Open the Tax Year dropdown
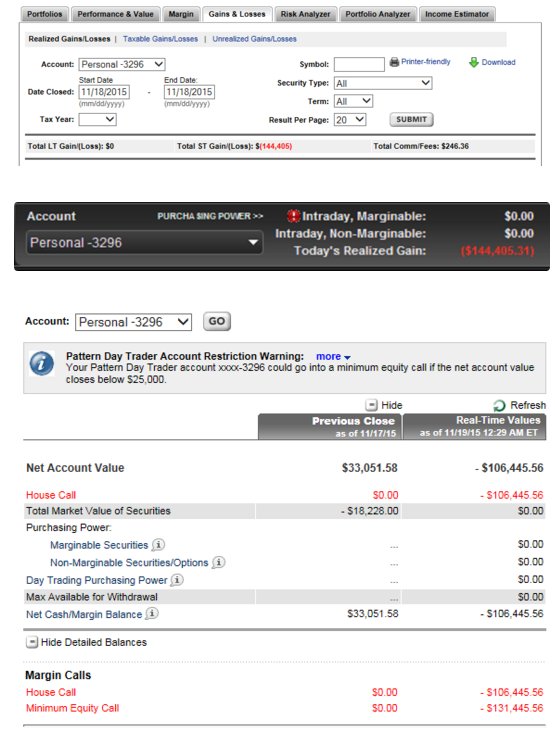555x737 pixels. click(x=97, y=119)
